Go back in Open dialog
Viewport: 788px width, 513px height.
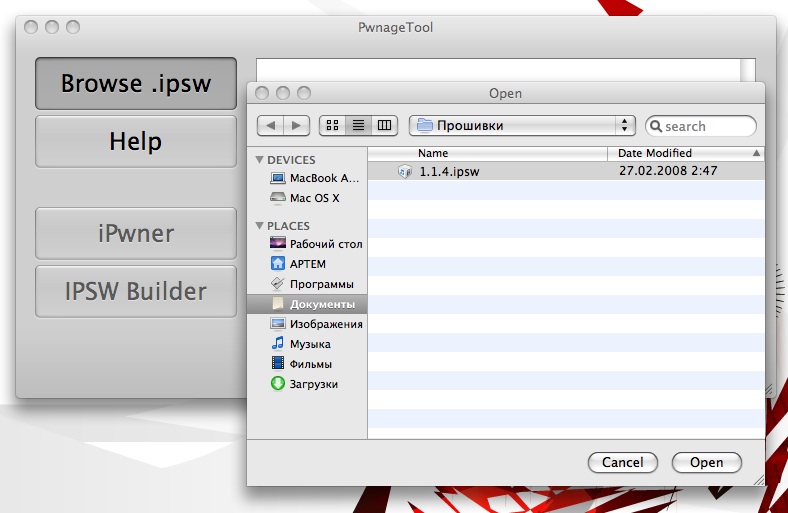tap(270, 126)
